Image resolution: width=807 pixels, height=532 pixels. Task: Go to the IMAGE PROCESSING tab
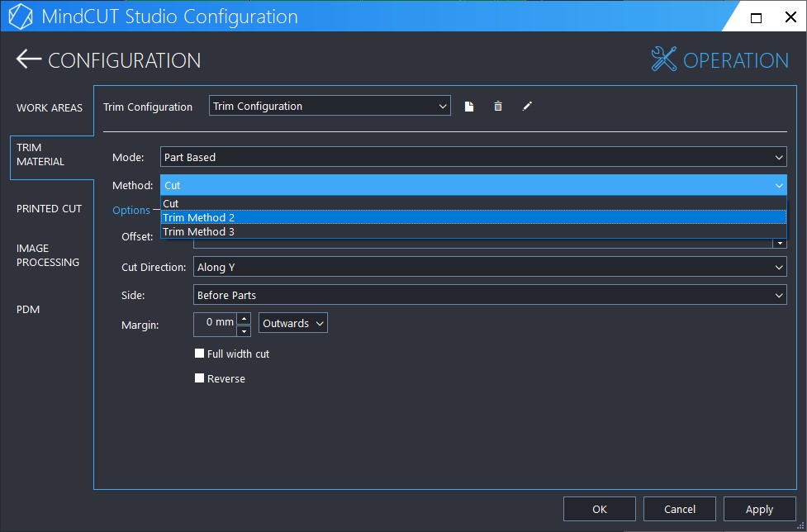[x=48, y=255]
